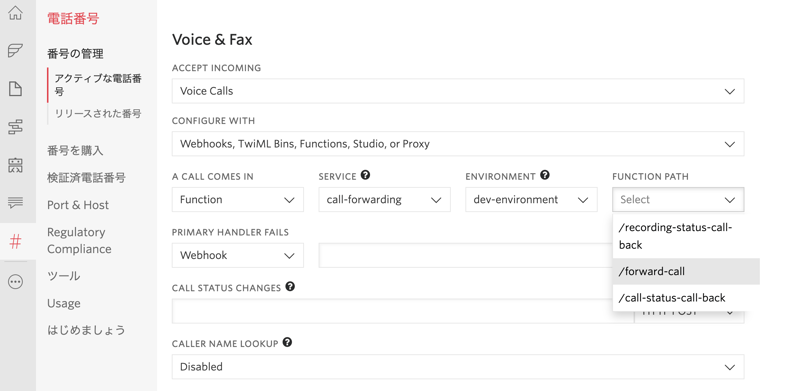Expand the Accept Incoming Voice Calls dropdown

[x=458, y=91]
